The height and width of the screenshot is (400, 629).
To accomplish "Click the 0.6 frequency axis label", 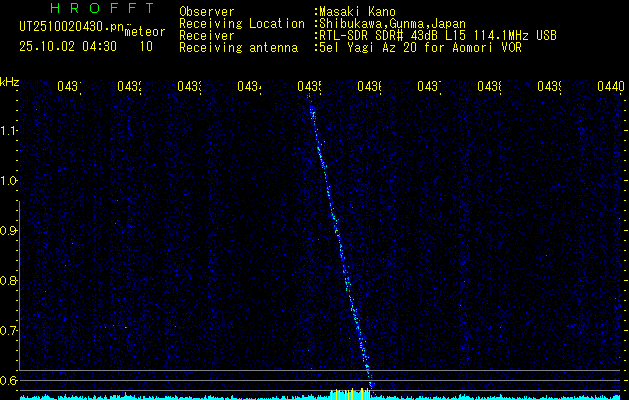I will coord(10,380).
